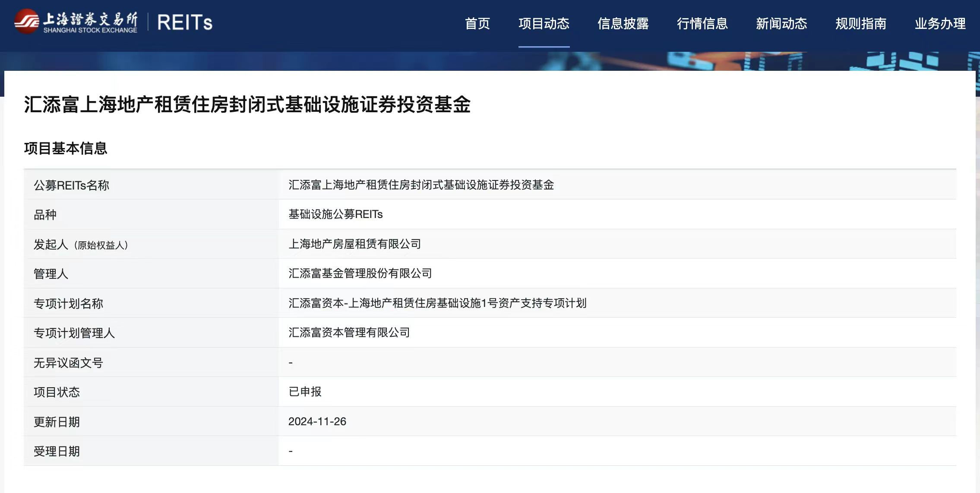Click the update date 2024-11-26
This screenshot has width=980, height=493.
coord(317,421)
